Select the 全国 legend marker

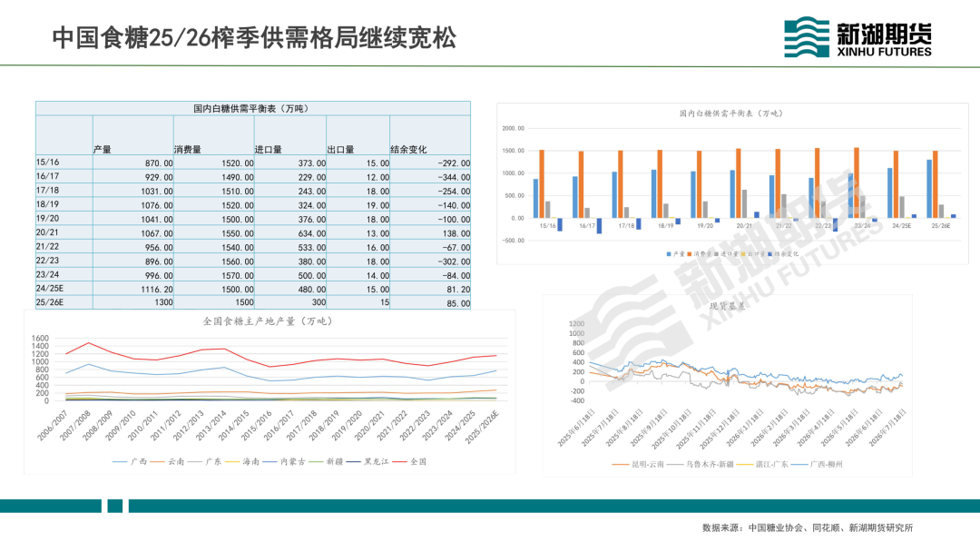tap(399, 462)
